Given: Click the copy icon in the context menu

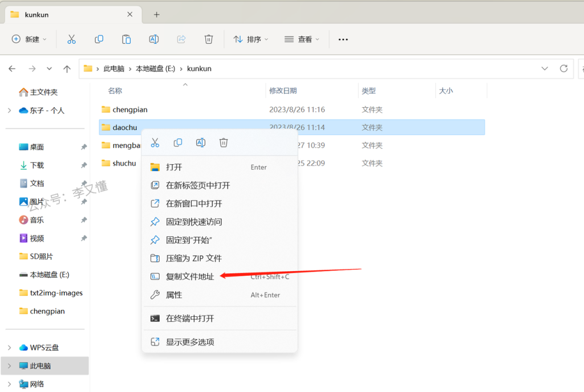Looking at the screenshot, I should click(x=178, y=142).
